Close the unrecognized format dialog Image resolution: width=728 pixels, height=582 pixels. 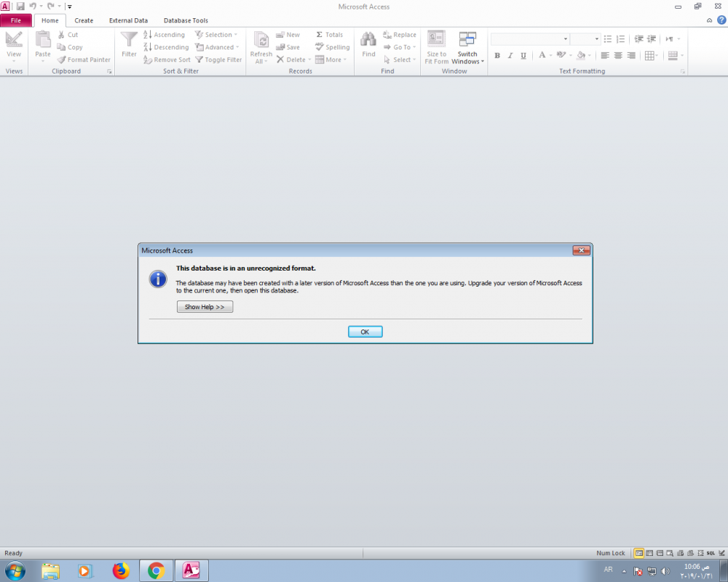pos(581,250)
